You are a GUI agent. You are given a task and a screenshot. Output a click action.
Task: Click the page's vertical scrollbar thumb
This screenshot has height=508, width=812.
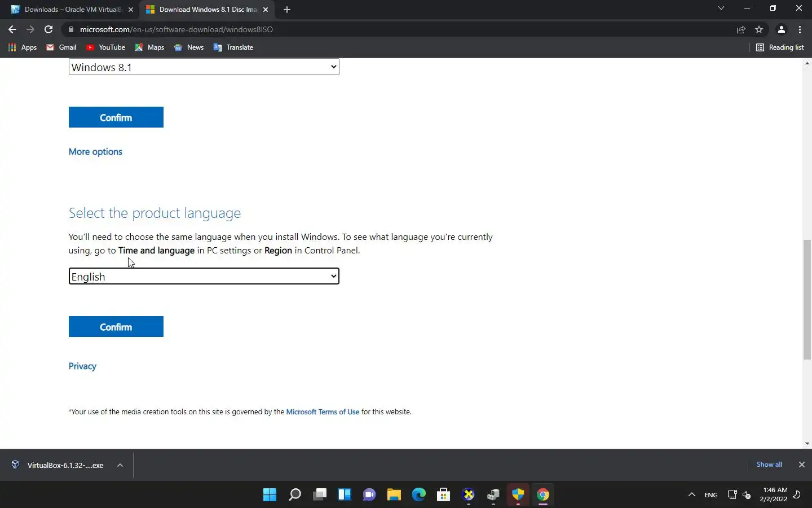[807, 300]
